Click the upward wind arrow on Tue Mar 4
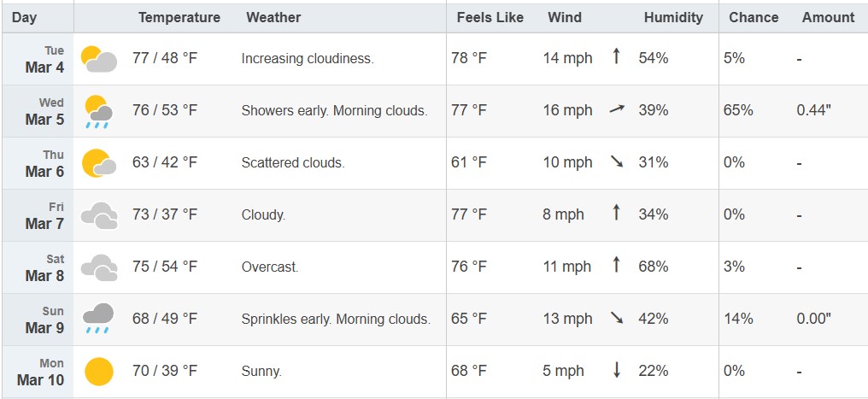The height and width of the screenshot is (399, 868). pyautogui.click(x=616, y=56)
